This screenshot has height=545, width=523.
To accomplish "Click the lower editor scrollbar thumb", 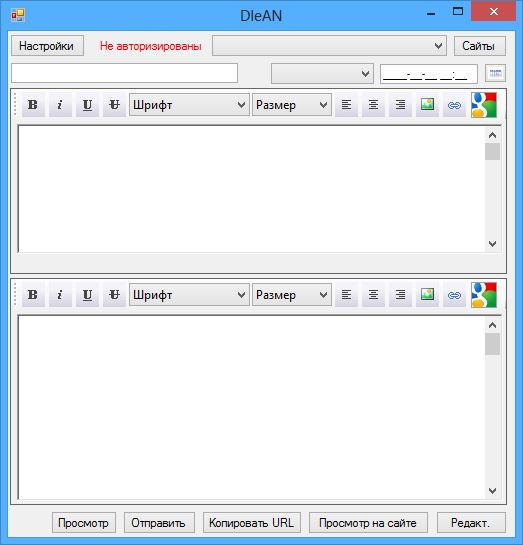I will [x=492, y=344].
